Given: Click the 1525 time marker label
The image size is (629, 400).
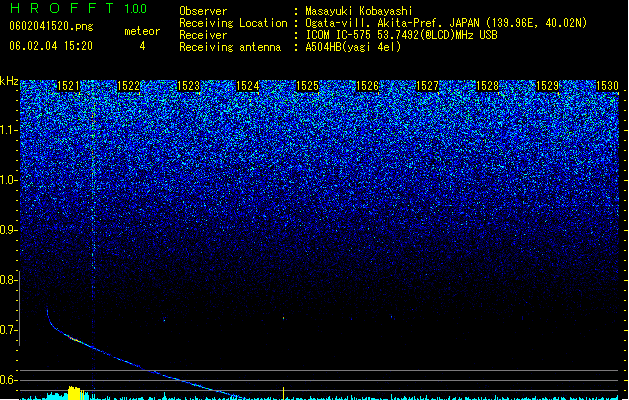Looking at the screenshot, I should pyautogui.click(x=308, y=86).
